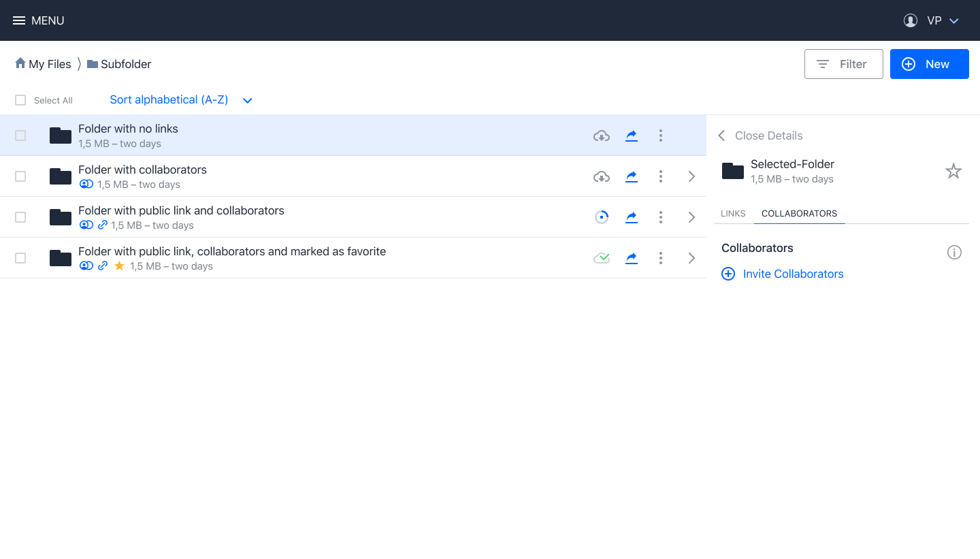
Task: Check the box for Folder with collaborators
Action: (x=20, y=176)
